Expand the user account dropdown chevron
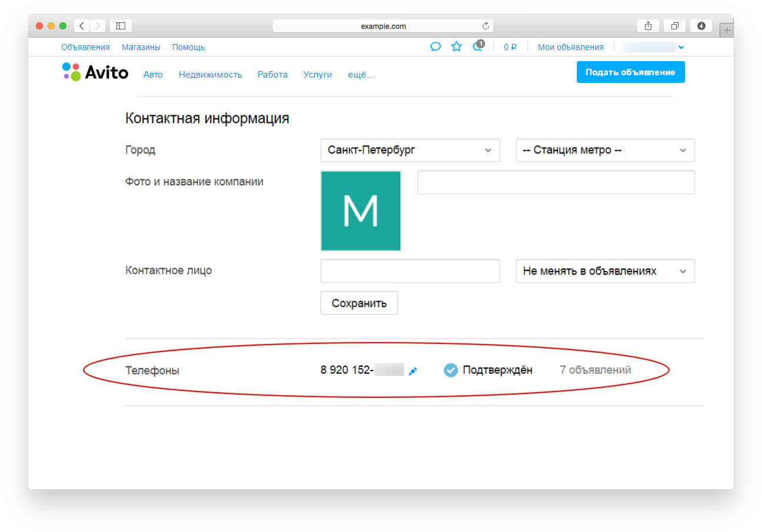Screen dimensions: 762x532 pyautogui.click(x=681, y=47)
